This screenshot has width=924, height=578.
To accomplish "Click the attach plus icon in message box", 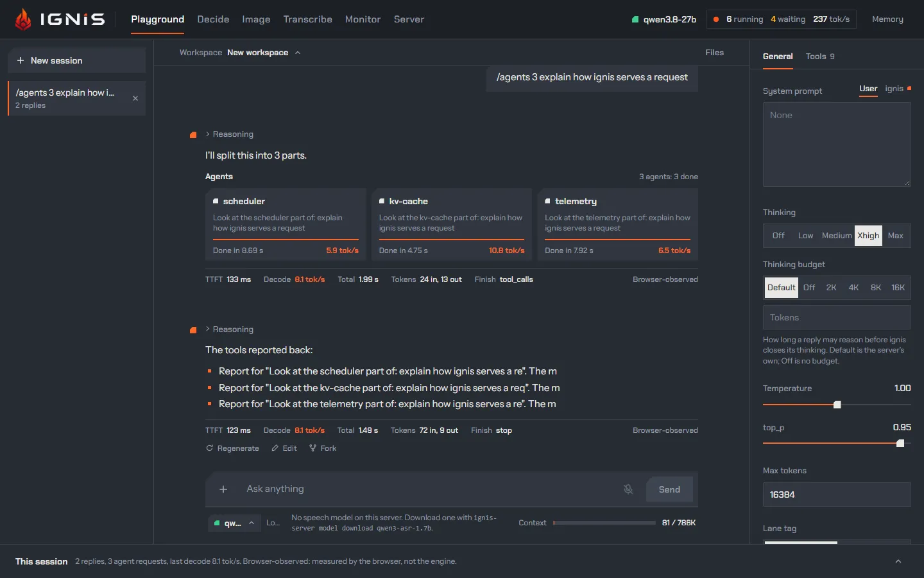I will 223,489.
